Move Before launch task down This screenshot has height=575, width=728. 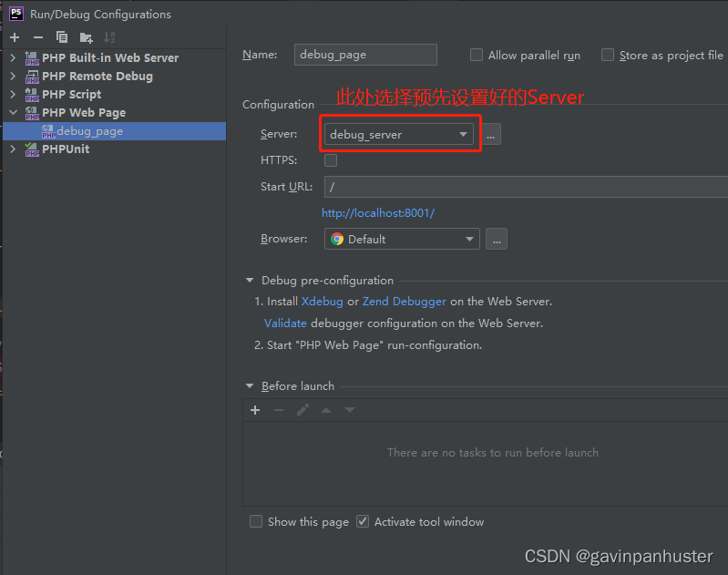[350, 410]
